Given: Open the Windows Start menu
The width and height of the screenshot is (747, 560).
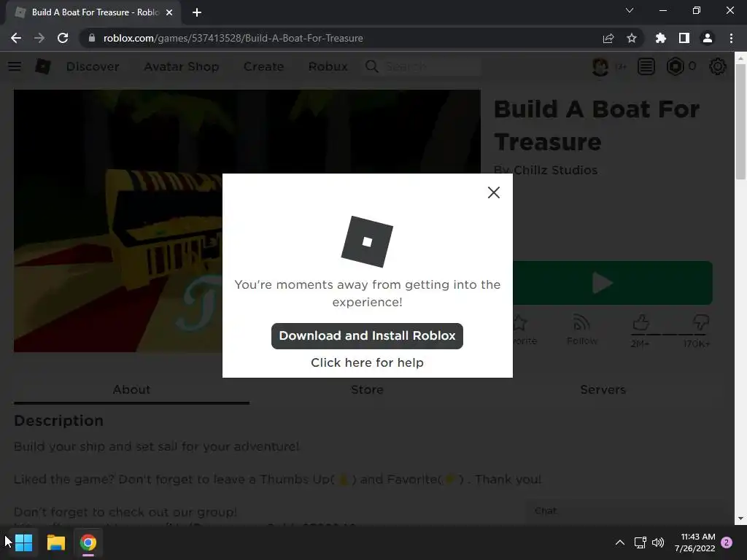Looking at the screenshot, I should (x=24, y=542).
